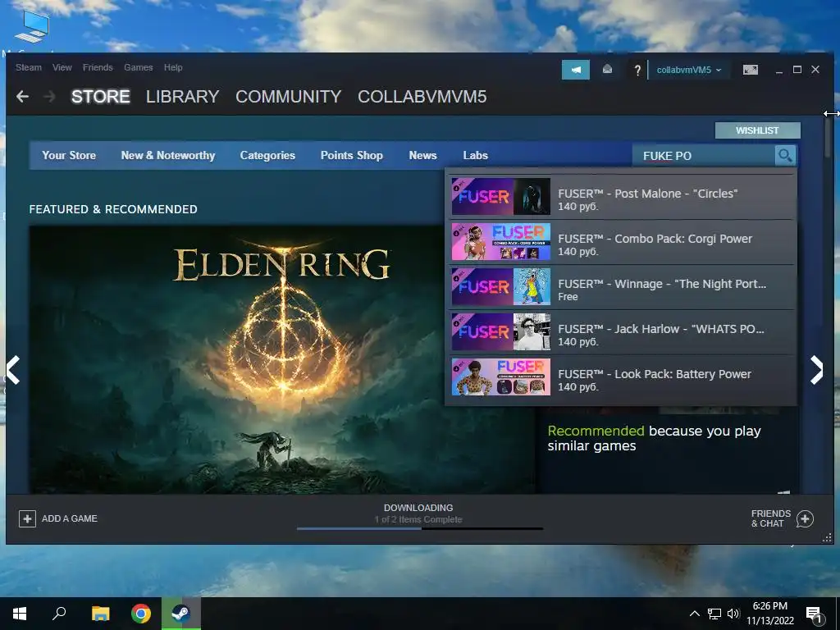The width and height of the screenshot is (840, 630).
Task: Click the Post Malone Circles thumbnail
Action: tap(501, 197)
